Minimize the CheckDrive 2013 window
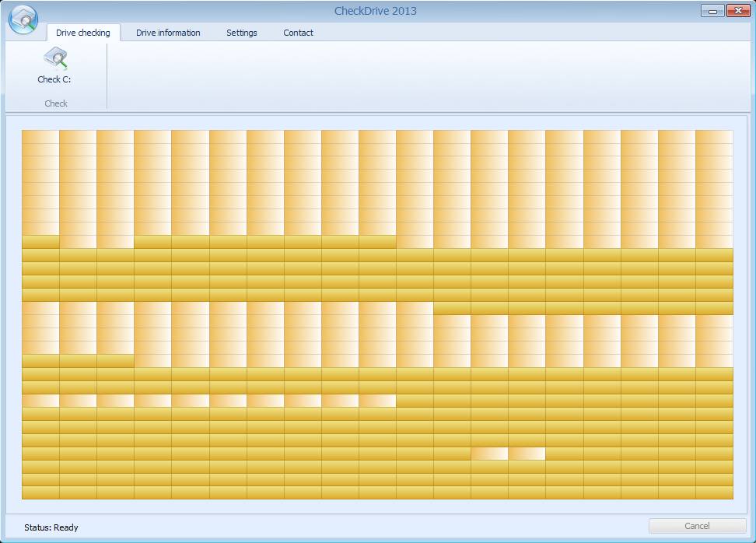This screenshot has width=756, height=543. point(712,11)
